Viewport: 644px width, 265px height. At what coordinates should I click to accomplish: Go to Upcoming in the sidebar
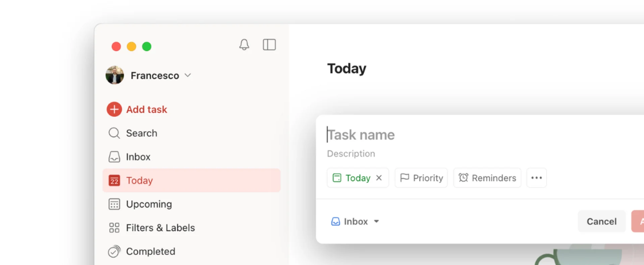[149, 204]
